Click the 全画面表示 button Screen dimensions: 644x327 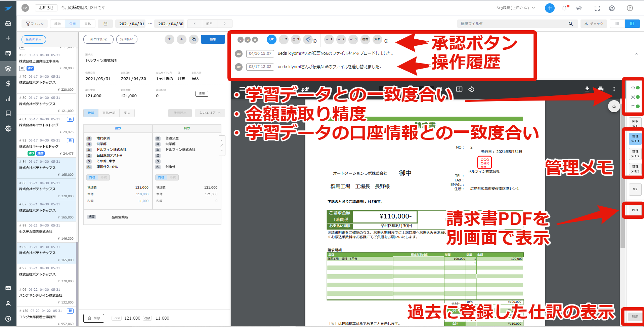(34, 39)
